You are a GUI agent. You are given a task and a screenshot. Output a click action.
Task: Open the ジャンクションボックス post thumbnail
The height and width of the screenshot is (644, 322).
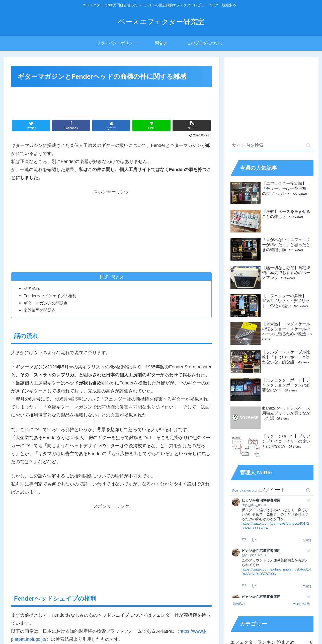246,390
